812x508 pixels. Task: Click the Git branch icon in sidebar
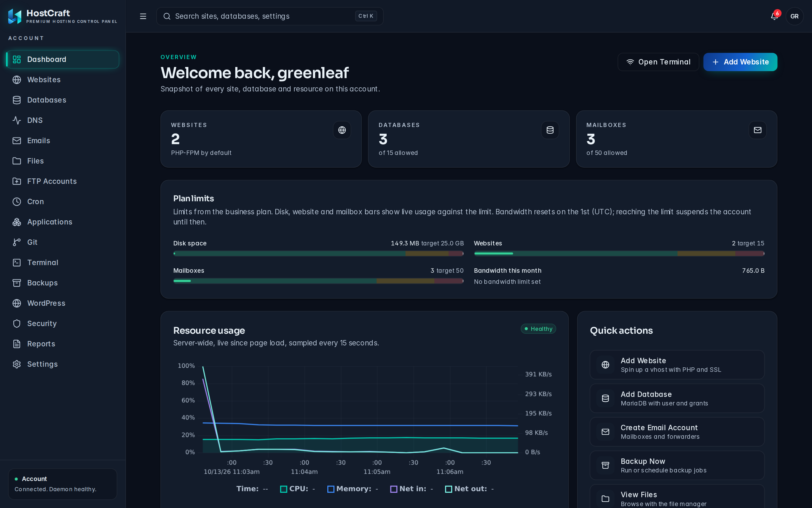(17, 242)
